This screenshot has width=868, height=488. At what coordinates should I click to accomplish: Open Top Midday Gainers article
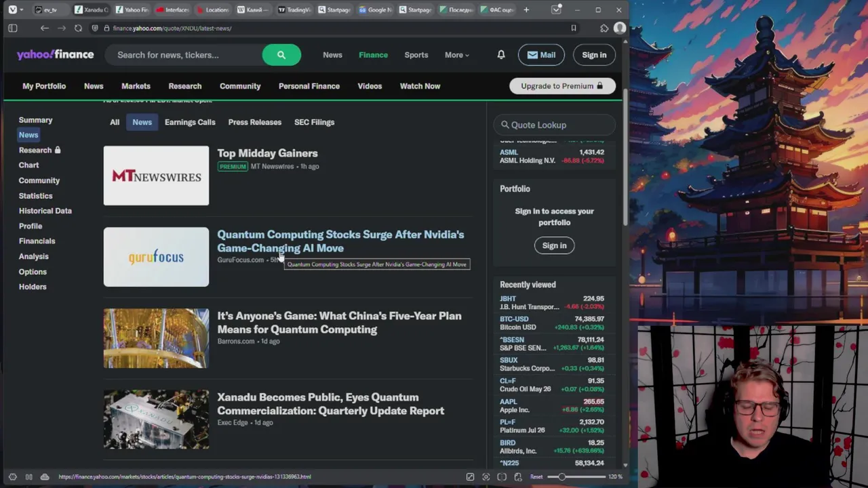[x=267, y=153]
